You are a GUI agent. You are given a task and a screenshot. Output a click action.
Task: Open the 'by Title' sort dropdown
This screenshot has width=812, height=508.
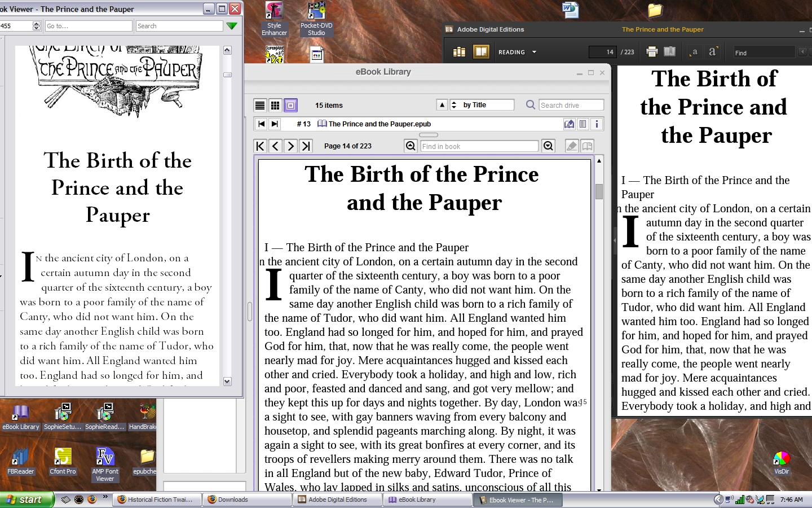coord(482,105)
